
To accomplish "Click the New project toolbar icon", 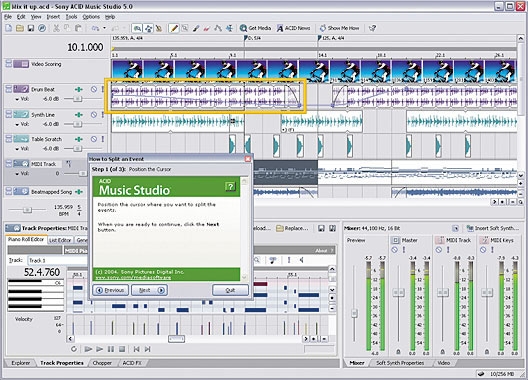I will pyautogui.click(x=8, y=28).
